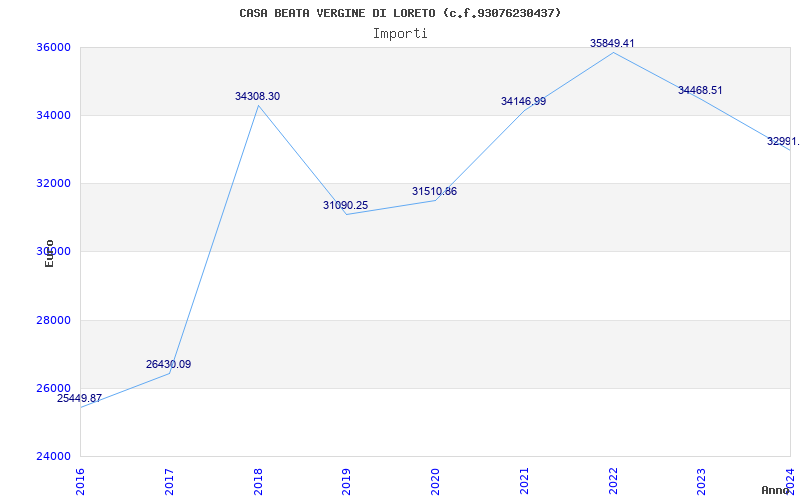Select the peak value label 35849.41

coord(612,43)
